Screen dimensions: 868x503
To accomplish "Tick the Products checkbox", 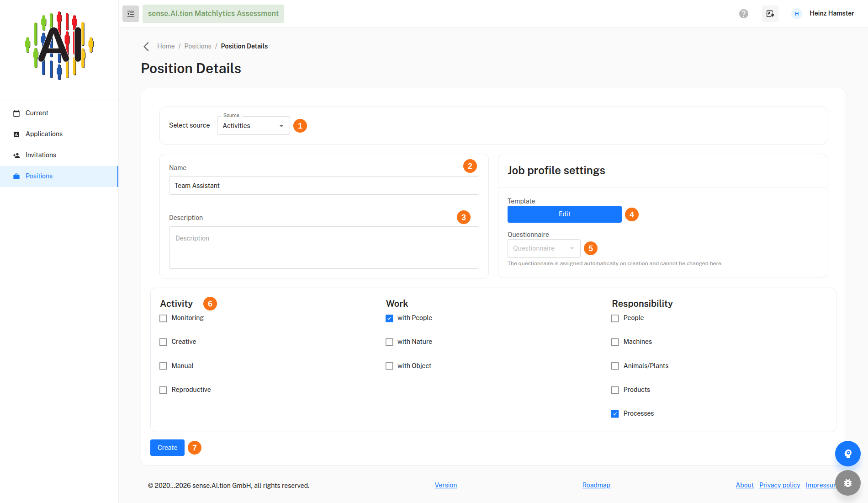I will (x=615, y=390).
